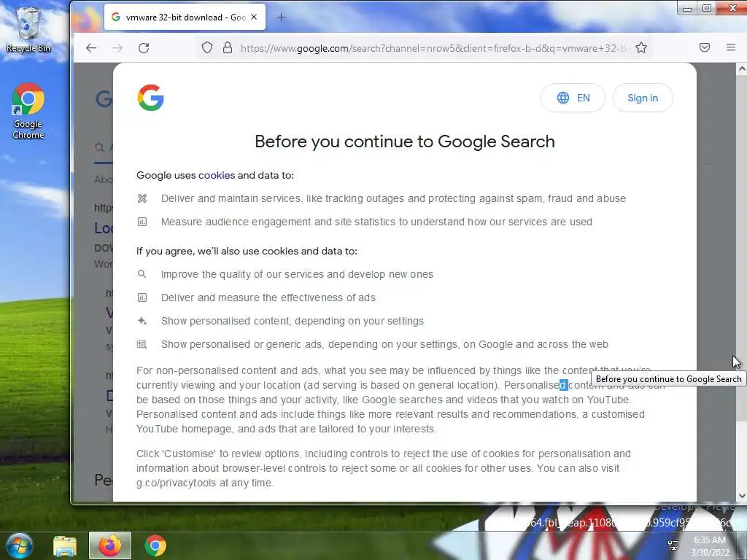Go back with the browser back arrow

pyautogui.click(x=91, y=47)
